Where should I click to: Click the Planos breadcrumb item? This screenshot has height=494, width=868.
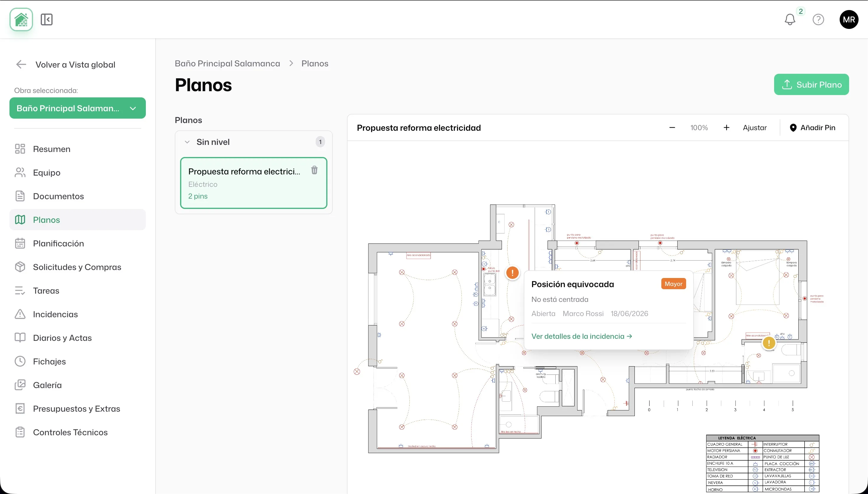coord(314,63)
